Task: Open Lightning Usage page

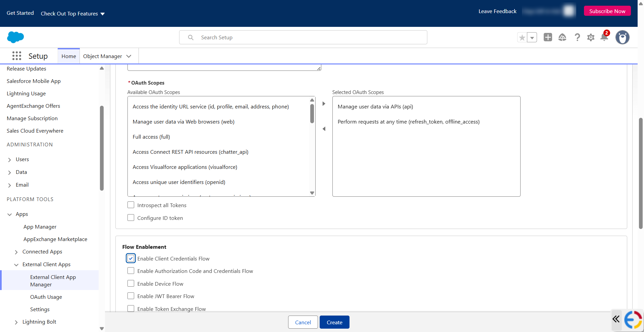Action: 26,94
